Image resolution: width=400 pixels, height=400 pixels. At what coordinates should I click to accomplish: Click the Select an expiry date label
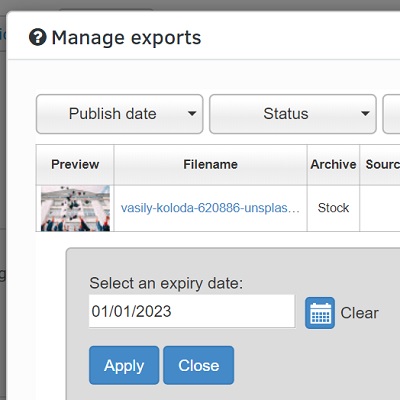(166, 283)
